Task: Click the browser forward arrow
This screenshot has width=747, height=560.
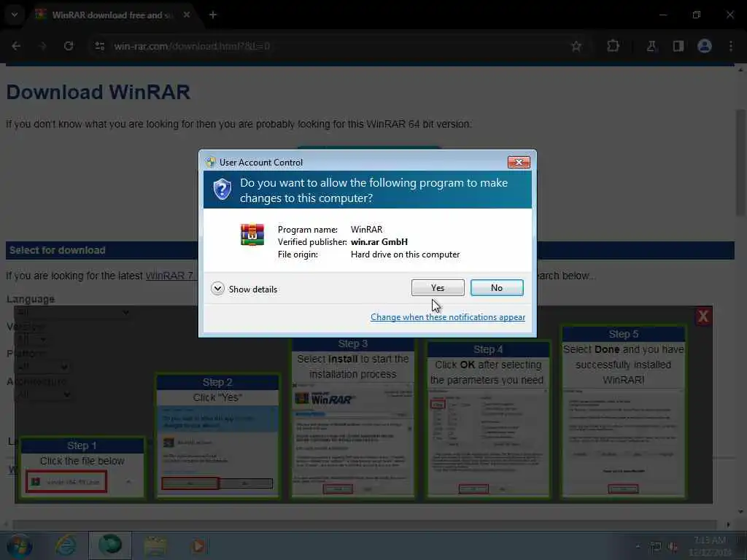Action: click(x=43, y=46)
